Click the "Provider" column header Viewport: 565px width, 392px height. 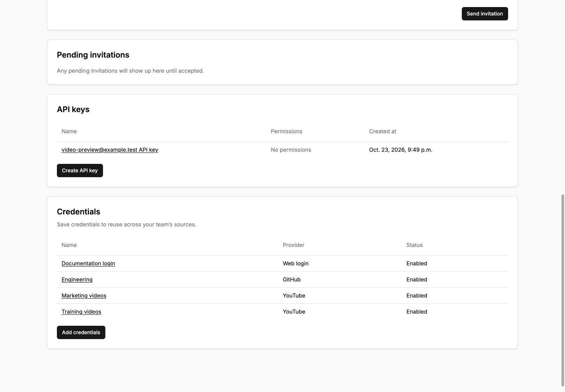(293, 245)
